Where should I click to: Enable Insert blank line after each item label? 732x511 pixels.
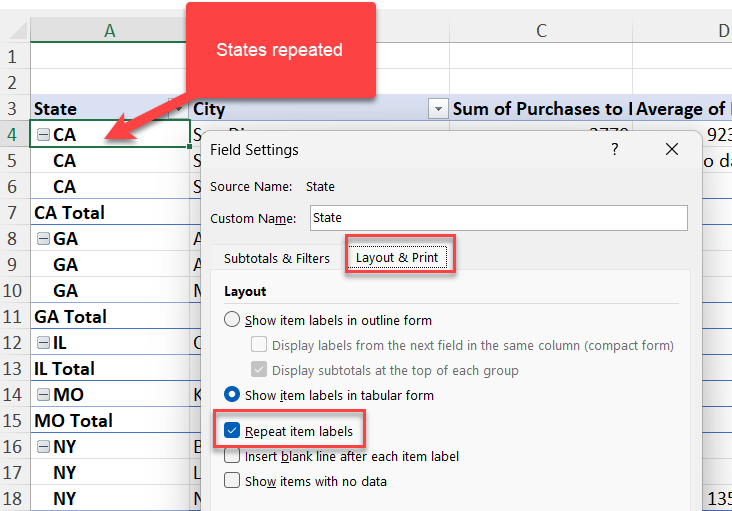(x=232, y=455)
